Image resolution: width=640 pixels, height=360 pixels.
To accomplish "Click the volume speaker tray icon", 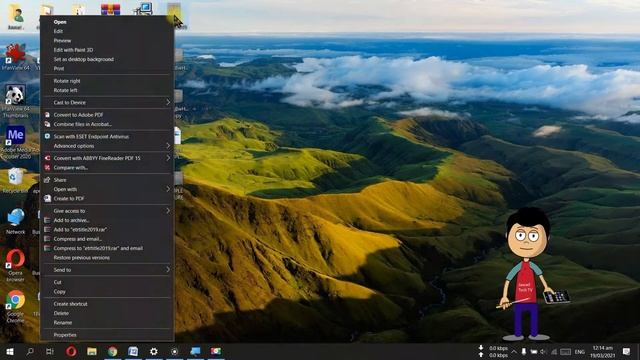I will pyautogui.click(x=543, y=351).
